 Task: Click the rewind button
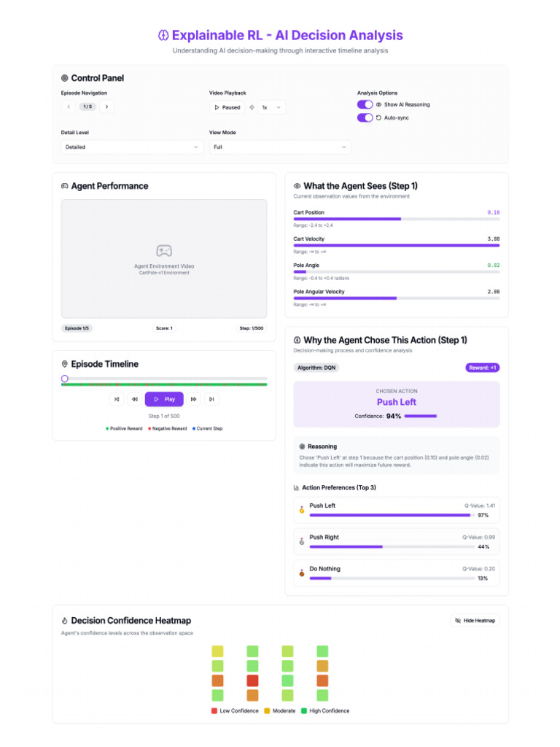tap(135, 399)
